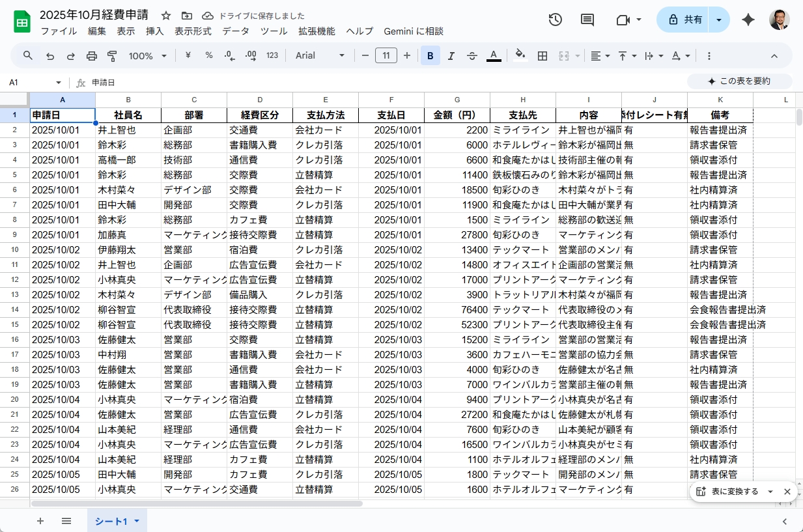The height and width of the screenshot is (532, 803).
Task: Open the name box dropdown arrow
Action: [58, 83]
